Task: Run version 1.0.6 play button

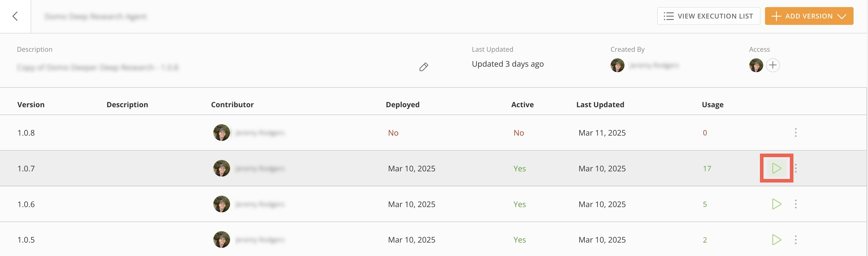Action: pyautogui.click(x=776, y=204)
